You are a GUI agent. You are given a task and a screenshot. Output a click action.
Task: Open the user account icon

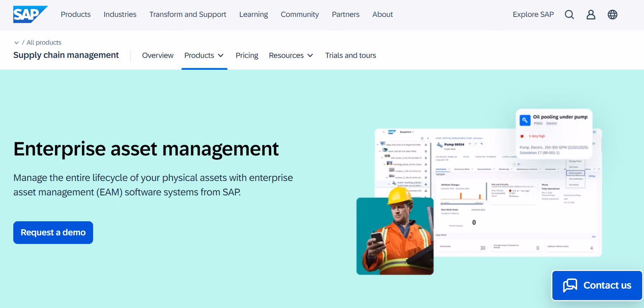[591, 14]
